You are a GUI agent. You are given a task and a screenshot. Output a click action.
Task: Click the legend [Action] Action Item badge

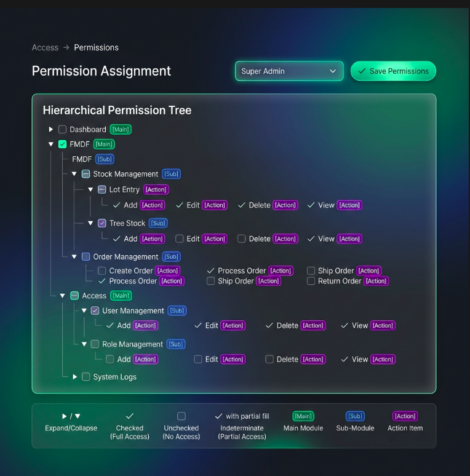[x=405, y=416]
